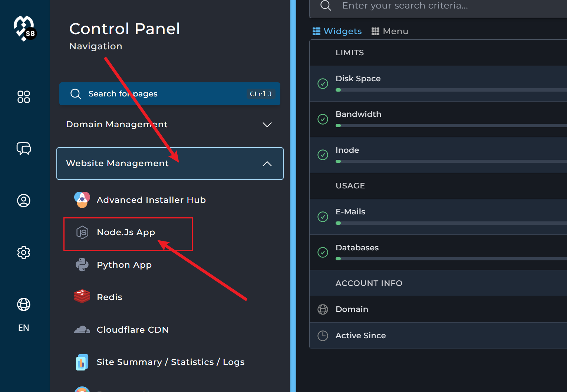This screenshot has width=567, height=392.
Task: Open the Node.Js App link
Action: click(126, 233)
